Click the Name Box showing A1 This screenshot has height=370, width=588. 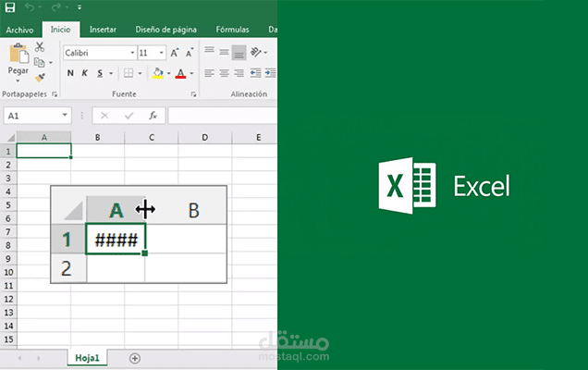tap(32, 116)
